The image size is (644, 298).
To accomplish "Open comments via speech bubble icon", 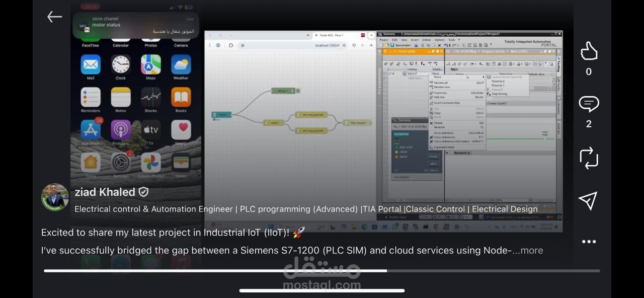I will (588, 104).
